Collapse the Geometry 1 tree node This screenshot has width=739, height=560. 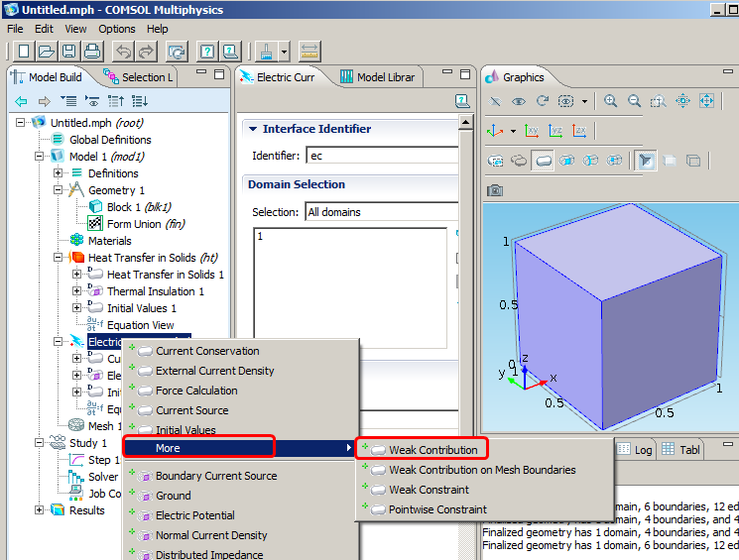pyautogui.click(x=59, y=190)
